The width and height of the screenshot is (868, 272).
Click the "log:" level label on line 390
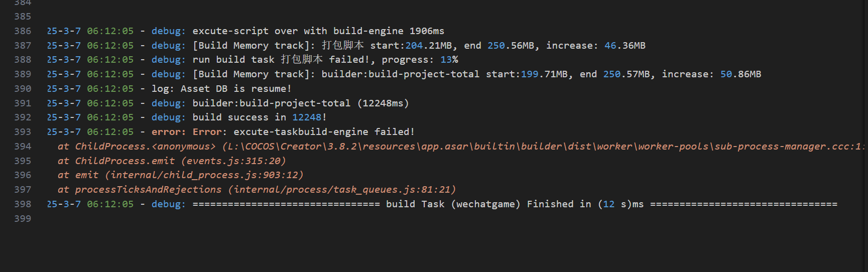pyautogui.click(x=163, y=89)
